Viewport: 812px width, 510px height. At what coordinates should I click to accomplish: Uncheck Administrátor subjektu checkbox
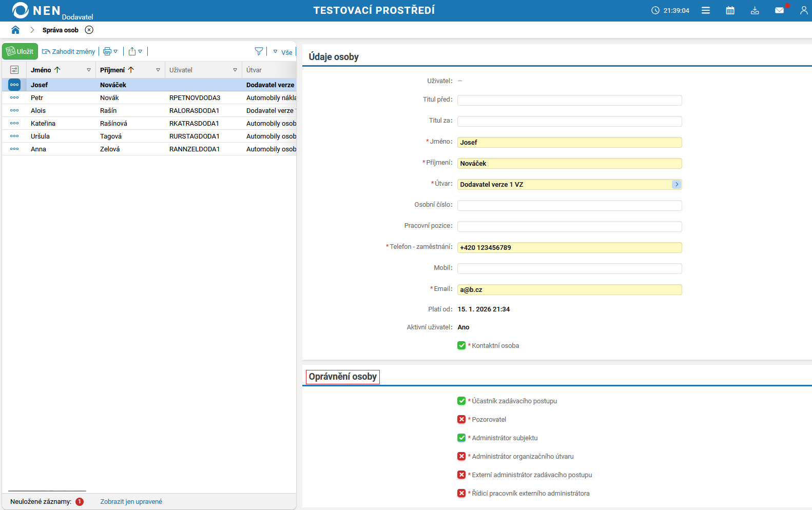click(x=461, y=438)
